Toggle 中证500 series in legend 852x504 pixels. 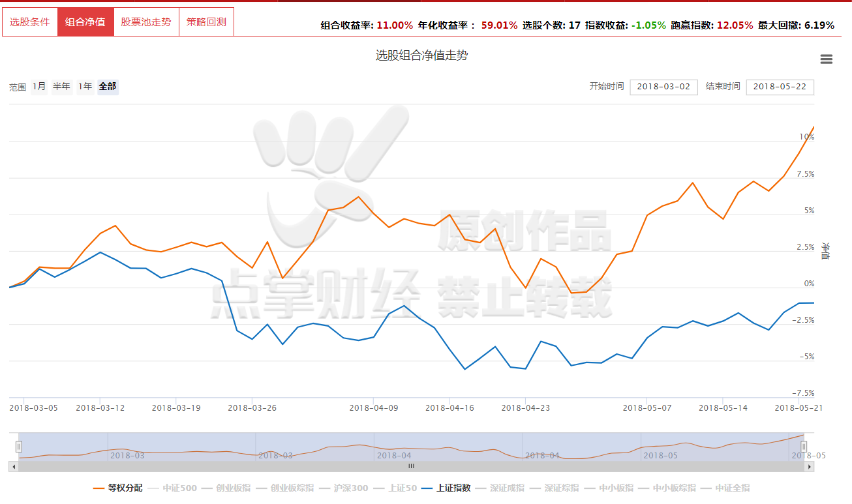click(x=172, y=488)
